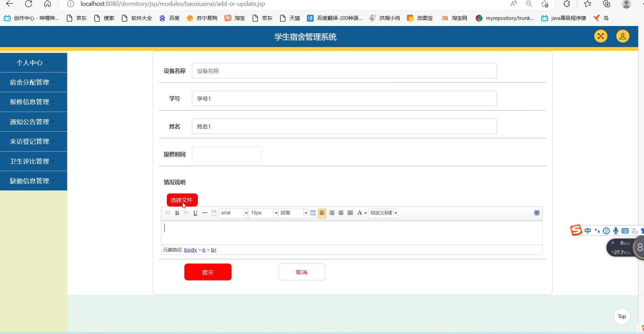Insert a table in the editor
The image size is (644, 334).
[313, 213]
